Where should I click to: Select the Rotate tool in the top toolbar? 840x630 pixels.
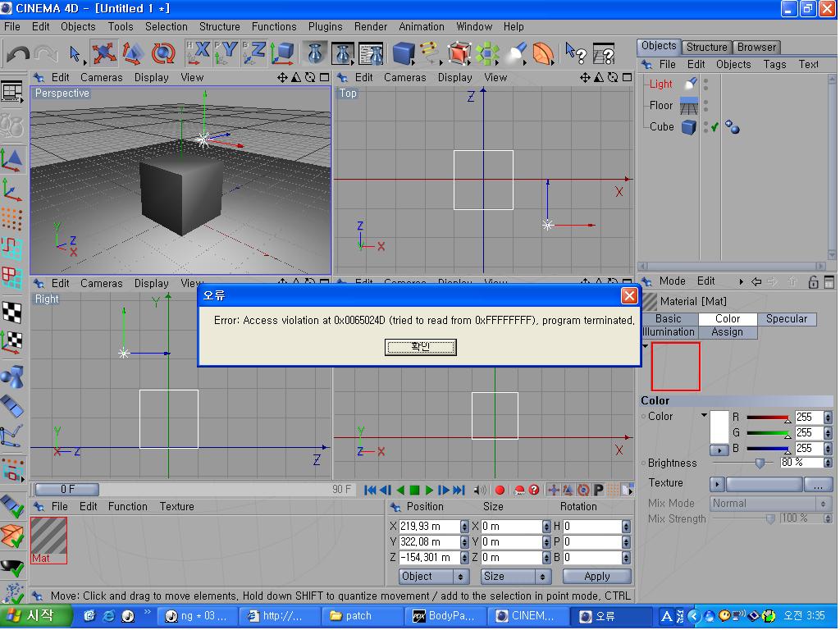pos(163,53)
